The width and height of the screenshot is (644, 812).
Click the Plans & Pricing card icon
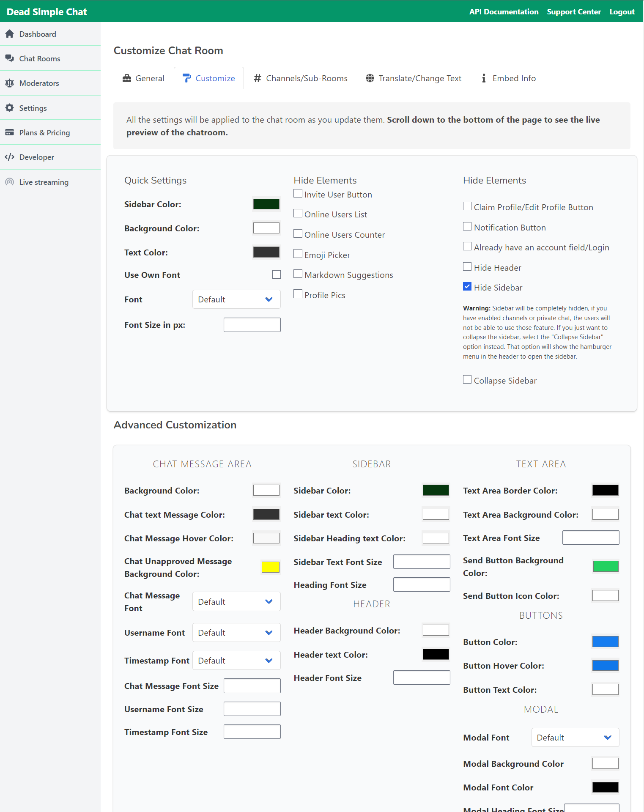click(10, 132)
